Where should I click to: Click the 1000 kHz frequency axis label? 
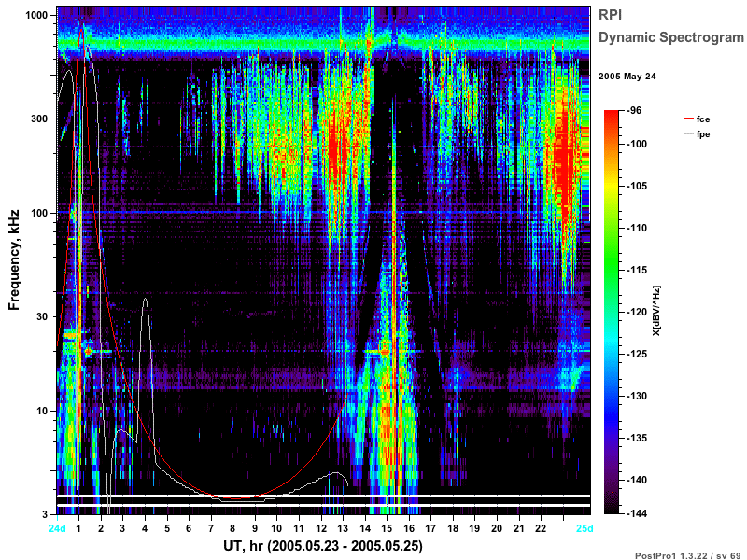click(36, 15)
